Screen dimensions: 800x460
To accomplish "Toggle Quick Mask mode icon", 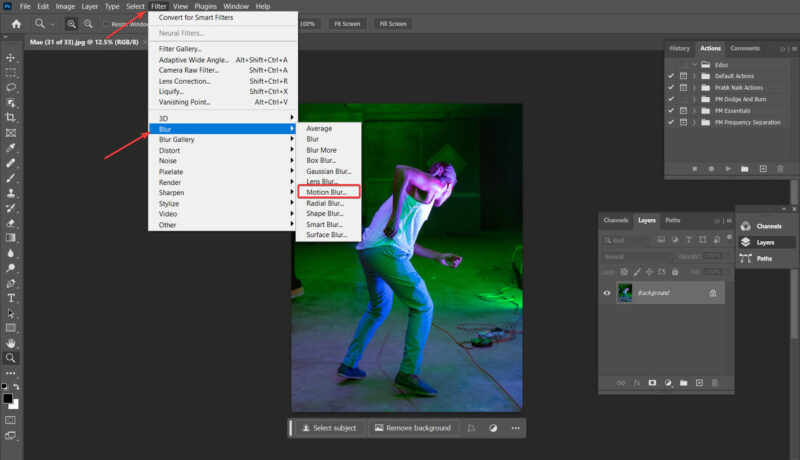I will coord(10,420).
